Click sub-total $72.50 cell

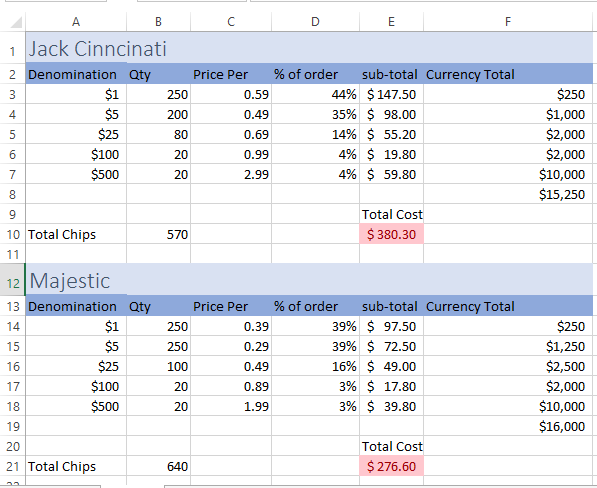pos(391,346)
